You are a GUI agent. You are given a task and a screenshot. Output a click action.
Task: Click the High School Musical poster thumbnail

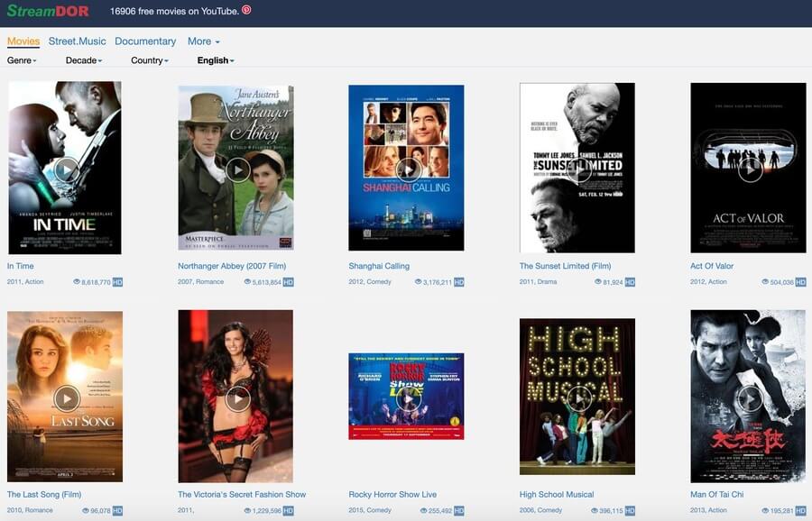click(577, 397)
